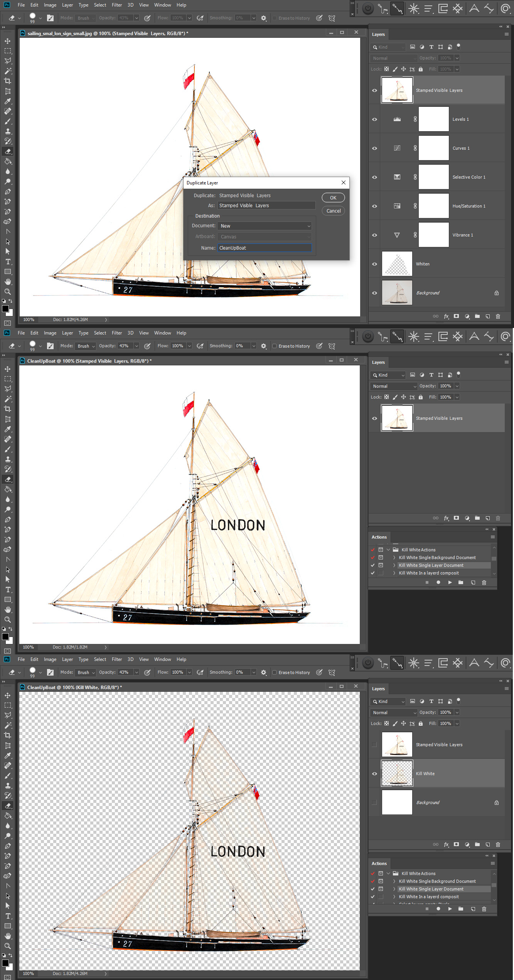This screenshot has width=514, height=980.
Task: Hide the Whiten layer
Action: coord(374,264)
